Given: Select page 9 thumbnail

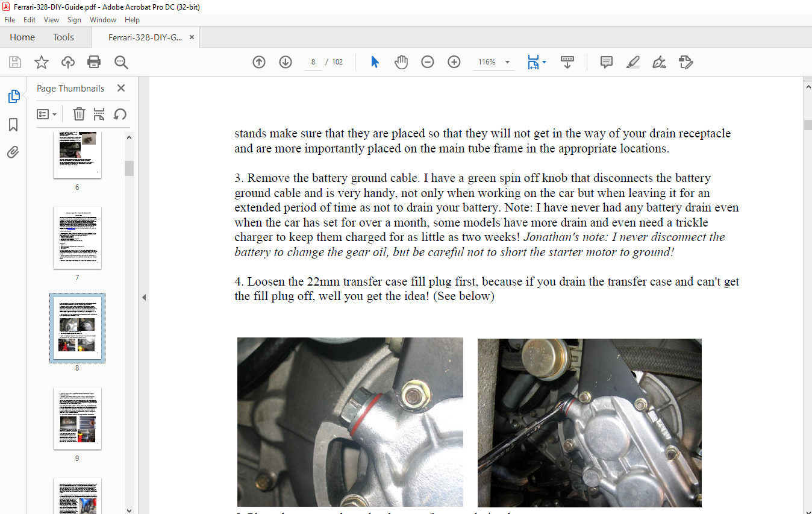Looking at the screenshot, I should coord(77,419).
